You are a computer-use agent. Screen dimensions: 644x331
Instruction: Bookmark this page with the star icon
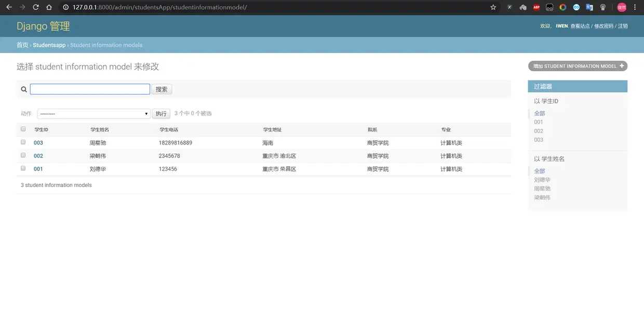click(x=493, y=7)
